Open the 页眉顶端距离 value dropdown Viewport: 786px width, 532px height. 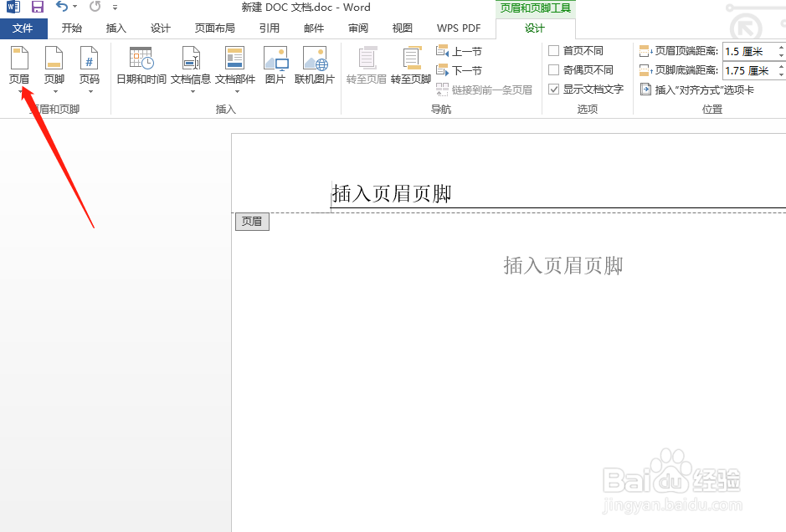pyautogui.click(x=780, y=50)
